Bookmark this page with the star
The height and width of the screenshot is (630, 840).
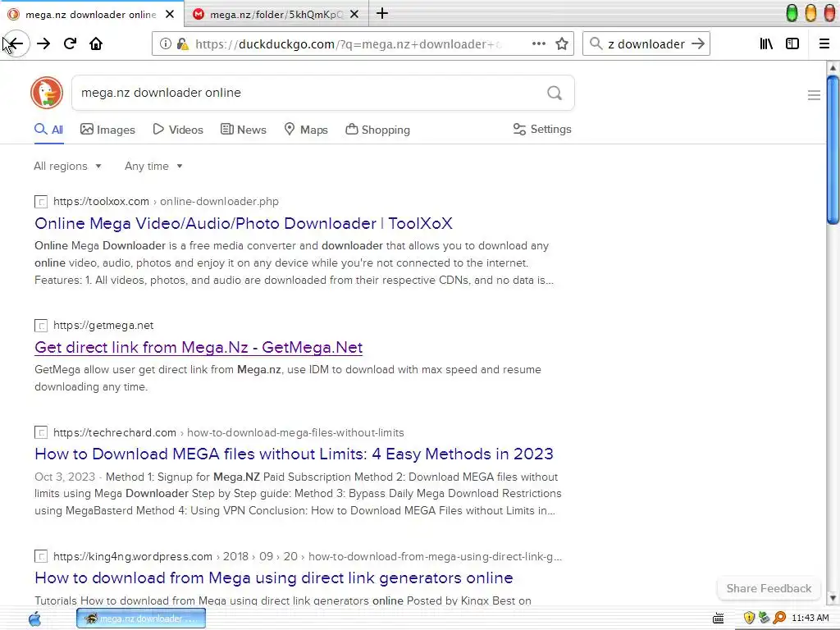coord(561,43)
